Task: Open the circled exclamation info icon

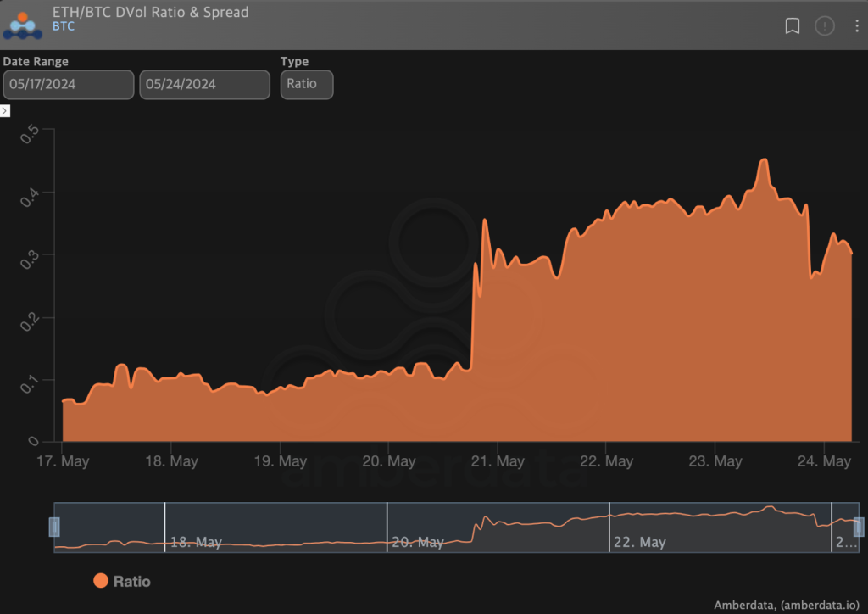Action: (x=825, y=26)
